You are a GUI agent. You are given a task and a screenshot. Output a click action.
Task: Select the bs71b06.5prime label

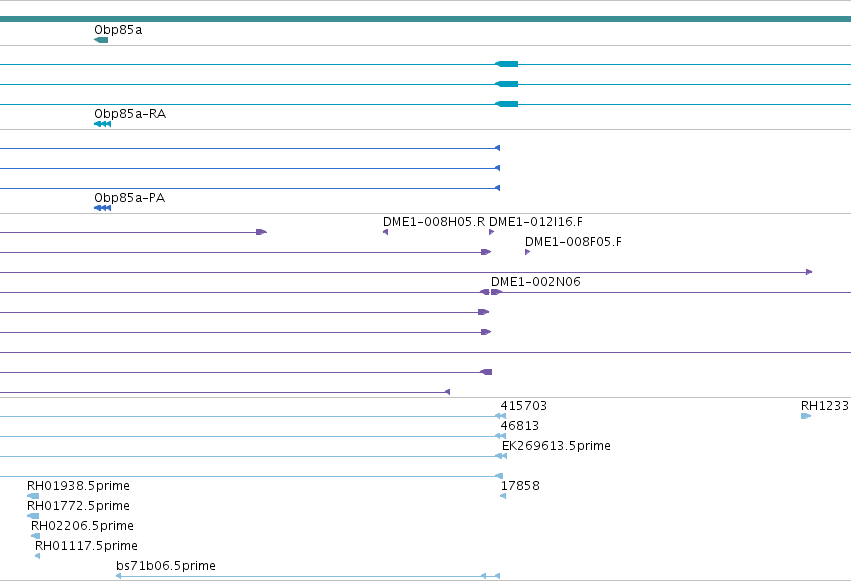(166, 566)
